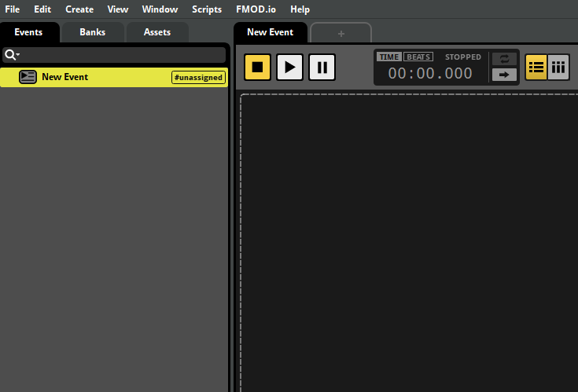Show the tracks list view
578x392 pixels.
[x=536, y=68]
